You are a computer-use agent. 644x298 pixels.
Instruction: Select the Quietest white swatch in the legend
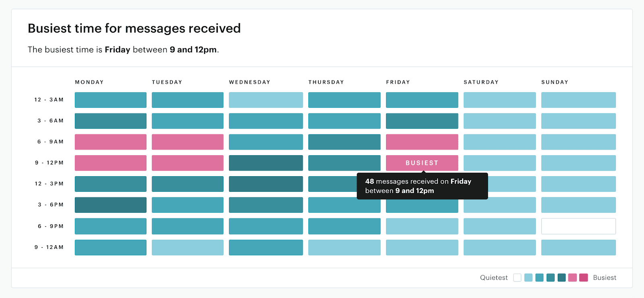pyautogui.click(x=517, y=277)
